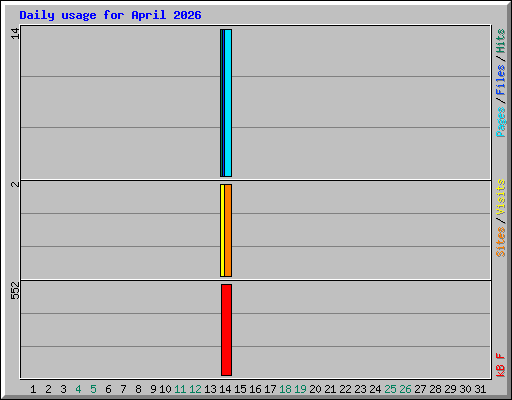Click the cyan Pages bar for day 14

pyautogui.click(x=228, y=103)
